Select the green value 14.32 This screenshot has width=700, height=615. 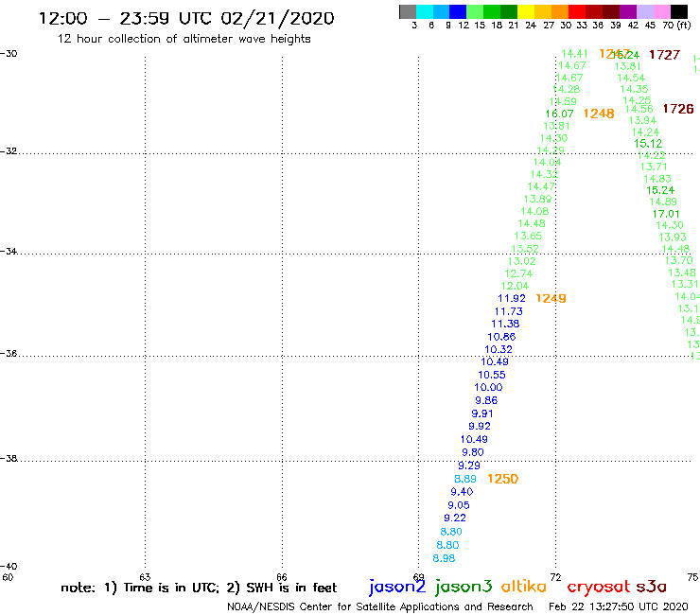pyautogui.click(x=544, y=174)
